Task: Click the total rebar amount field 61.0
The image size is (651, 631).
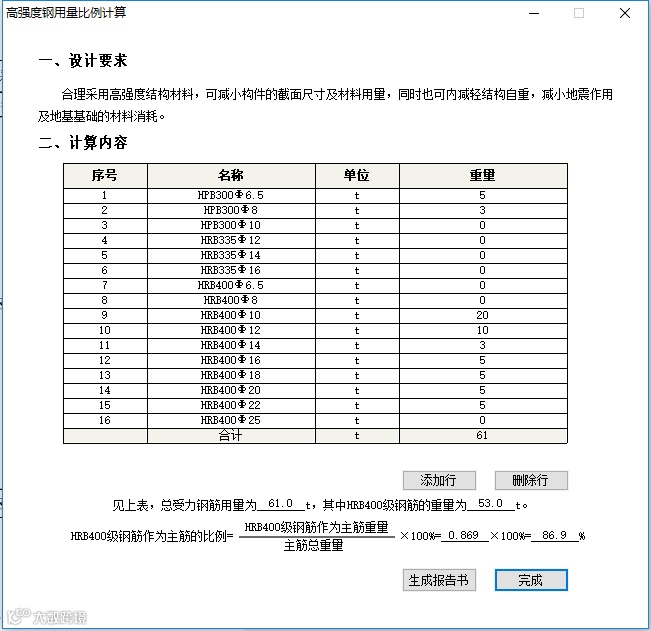Action: pyautogui.click(x=281, y=504)
